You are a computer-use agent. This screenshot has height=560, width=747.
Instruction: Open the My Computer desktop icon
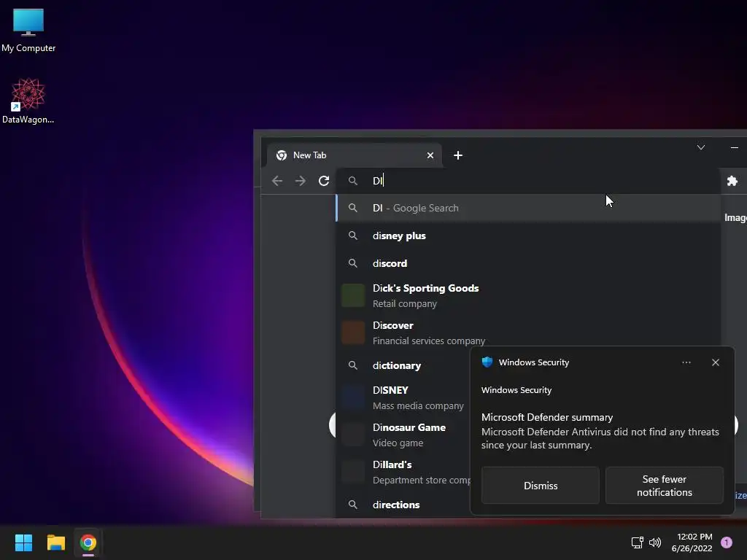coord(28,30)
